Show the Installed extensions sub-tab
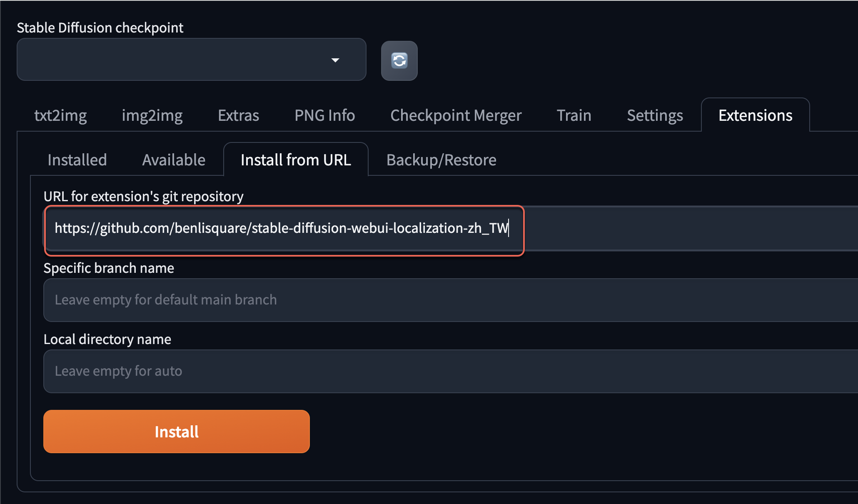Image resolution: width=858 pixels, height=504 pixels. click(77, 160)
